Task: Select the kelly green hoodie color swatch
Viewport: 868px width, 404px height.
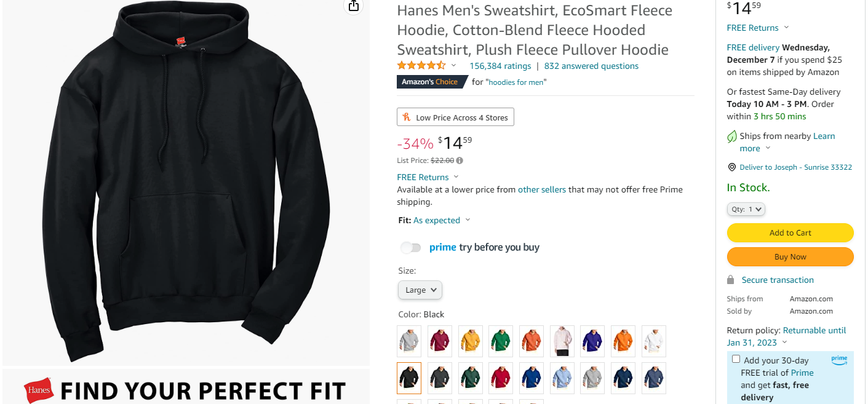Action: click(x=501, y=341)
